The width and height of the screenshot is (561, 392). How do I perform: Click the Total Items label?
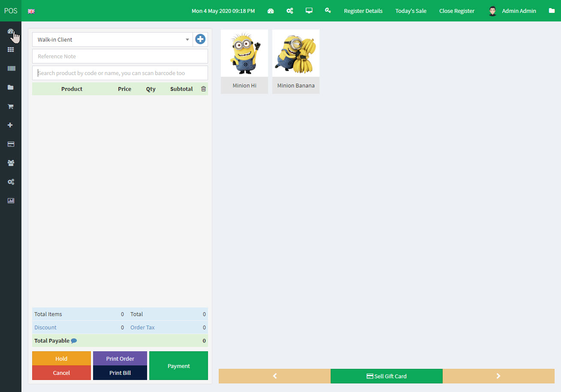48,314
